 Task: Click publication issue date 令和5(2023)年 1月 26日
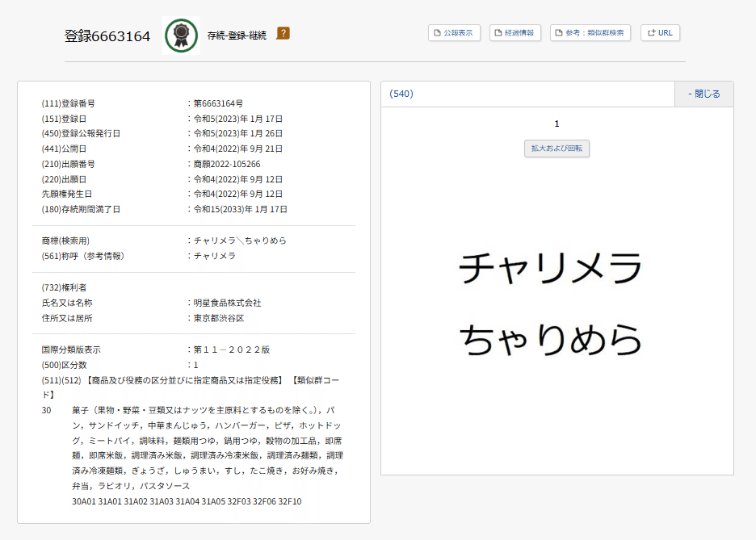coord(238,133)
